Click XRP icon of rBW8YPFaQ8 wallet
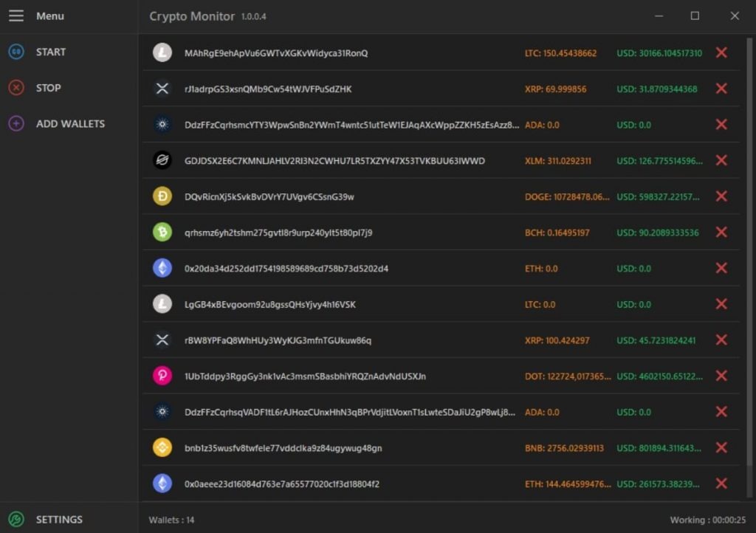Image resolution: width=756 pixels, height=533 pixels. [162, 340]
